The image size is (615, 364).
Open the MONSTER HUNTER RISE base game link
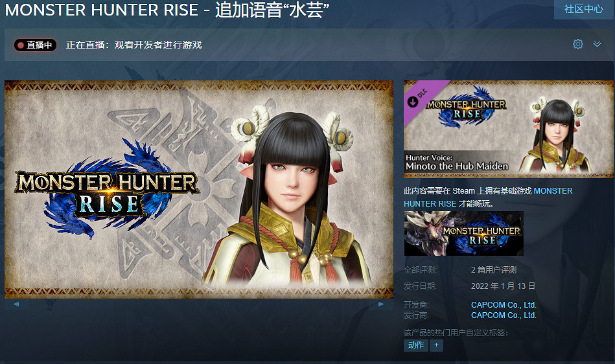[488, 198]
